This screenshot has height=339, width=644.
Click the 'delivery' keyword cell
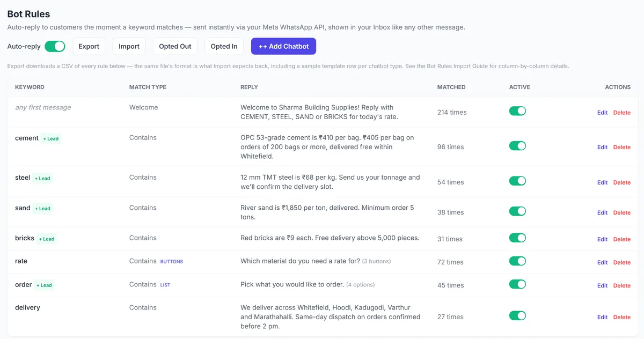[27, 307]
